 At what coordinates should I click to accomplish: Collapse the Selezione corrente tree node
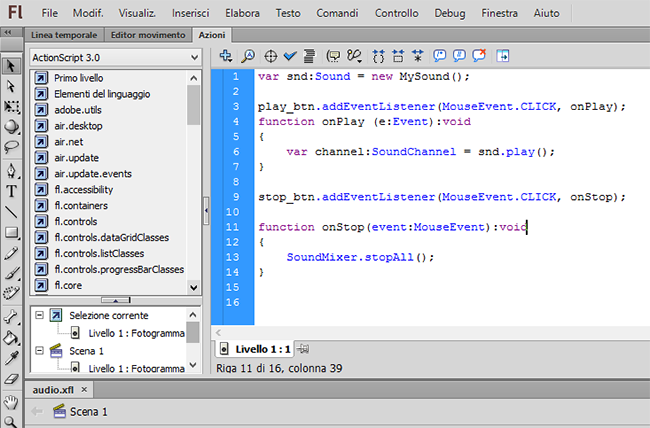tap(39, 315)
